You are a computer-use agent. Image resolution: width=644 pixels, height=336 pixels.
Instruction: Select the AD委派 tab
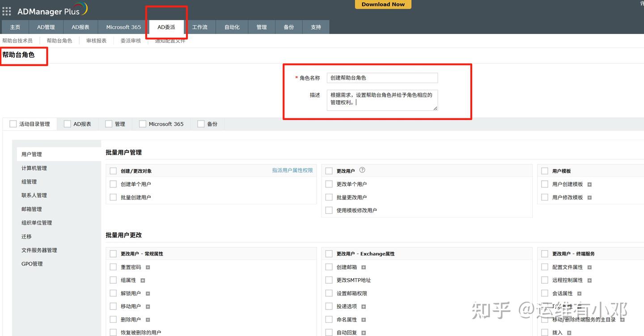coord(166,27)
